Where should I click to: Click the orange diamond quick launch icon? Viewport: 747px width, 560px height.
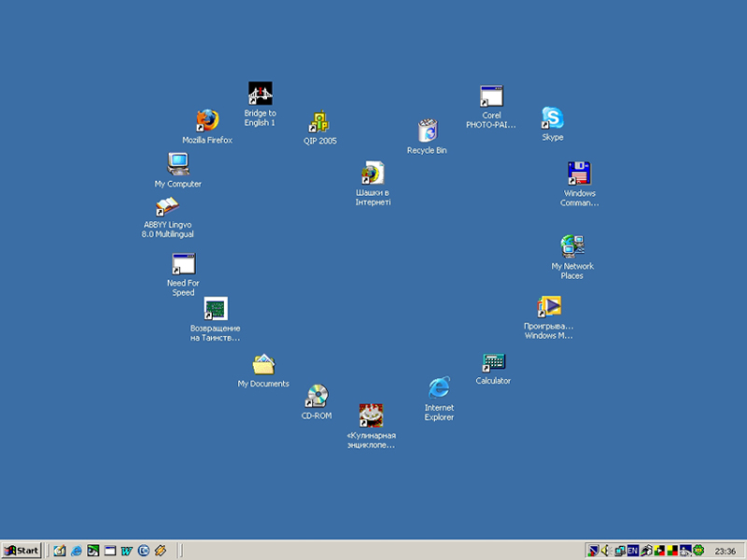tap(161, 551)
